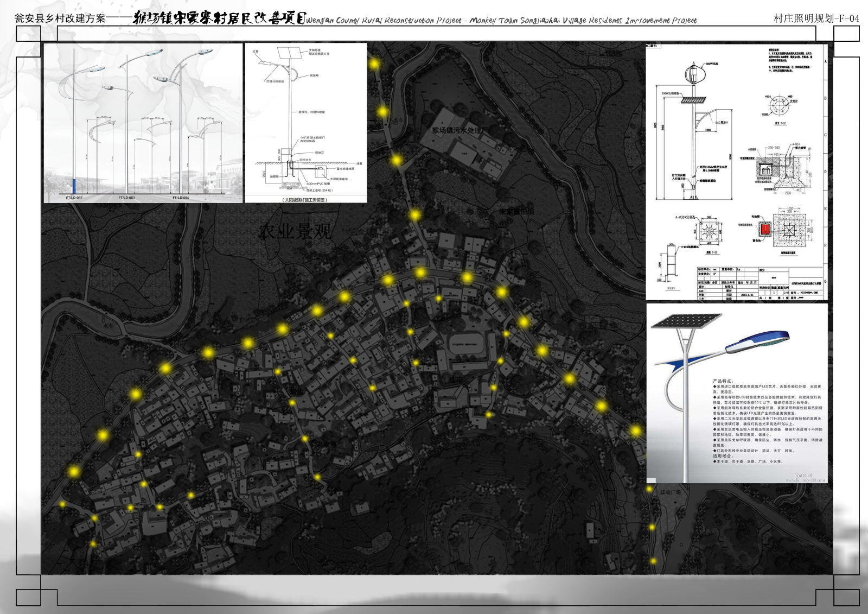The height and width of the screenshot is (614, 868).
Task: Click the 农业景观 map label
Action: tap(295, 232)
